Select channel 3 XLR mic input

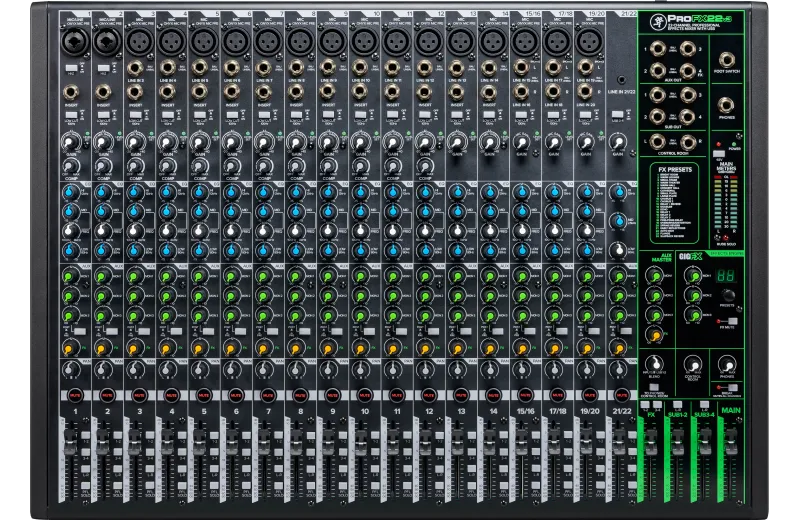tap(139, 41)
